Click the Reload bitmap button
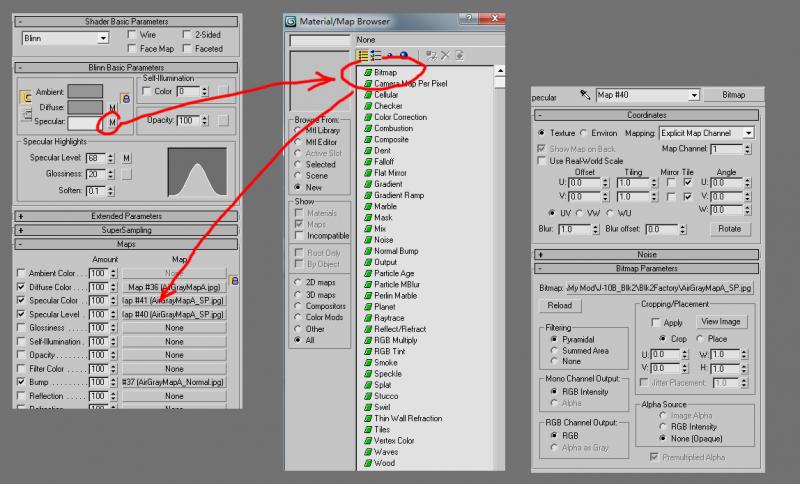This screenshot has width=800, height=484. coord(560,305)
